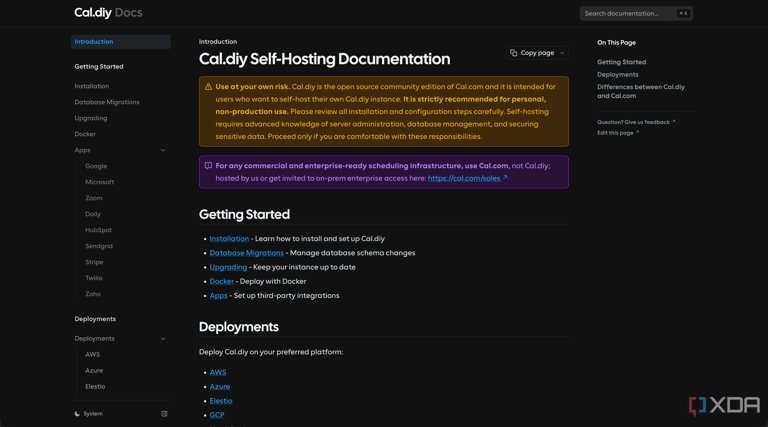Click the GCP link in Deployments list

point(217,415)
